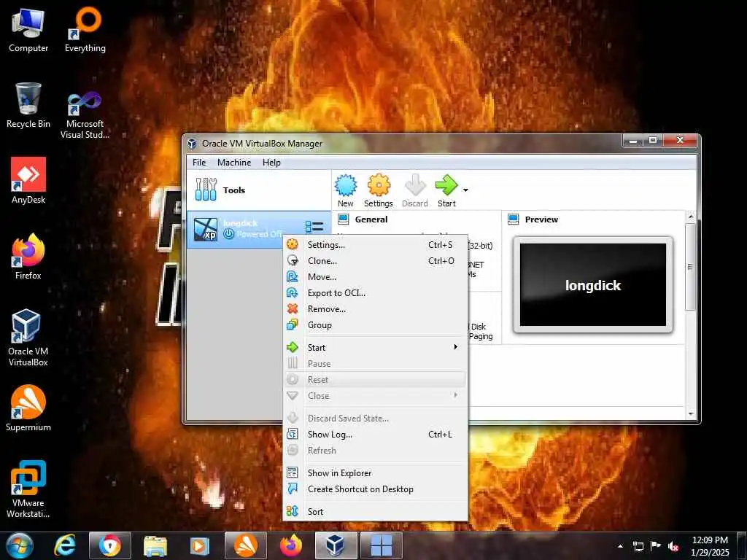747x560 pixels.
Task: Open Oracle VM VirtualBox desktop shortcut
Action: tap(28, 337)
